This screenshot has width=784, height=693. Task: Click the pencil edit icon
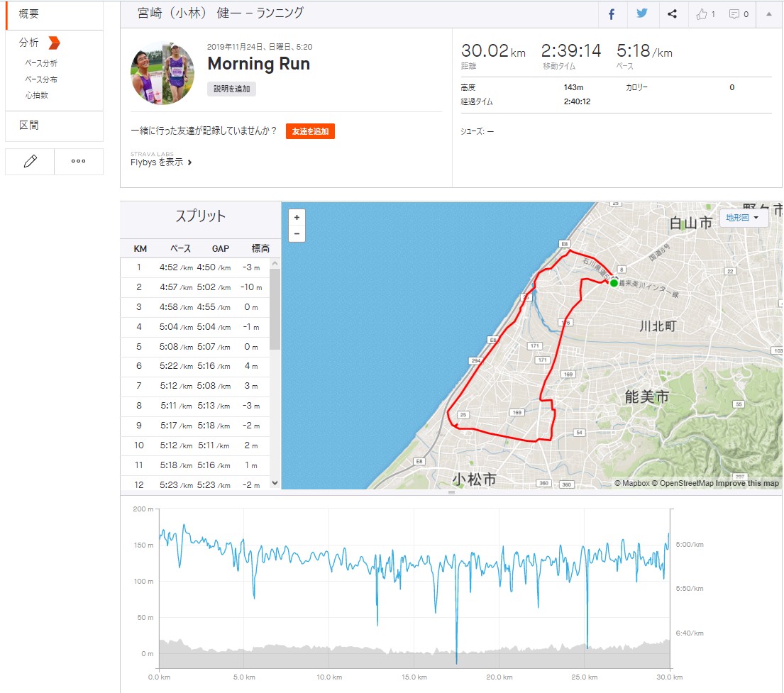pyautogui.click(x=30, y=162)
